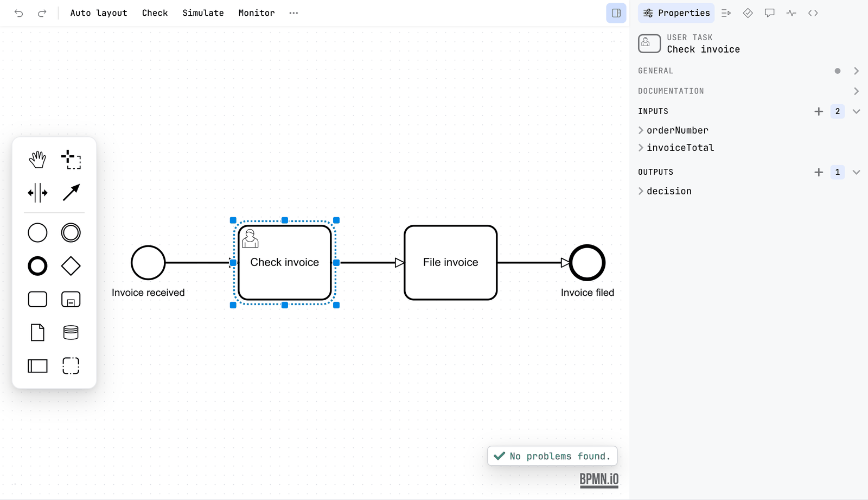The height and width of the screenshot is (500, 868).
Task: Open the activity pulse panel icon
Action: [x=792, y=13]
